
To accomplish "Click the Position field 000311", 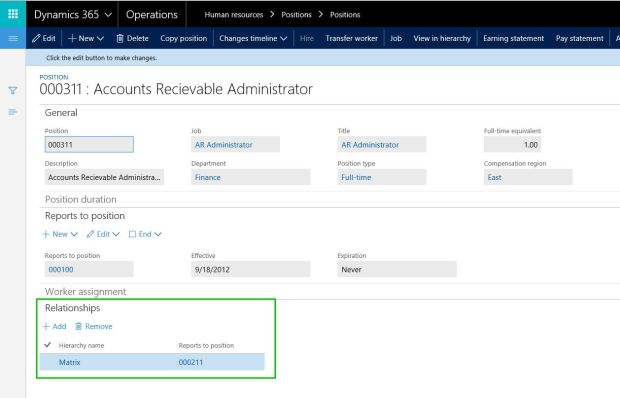I will pyautogui.click(x=89, y=145).
